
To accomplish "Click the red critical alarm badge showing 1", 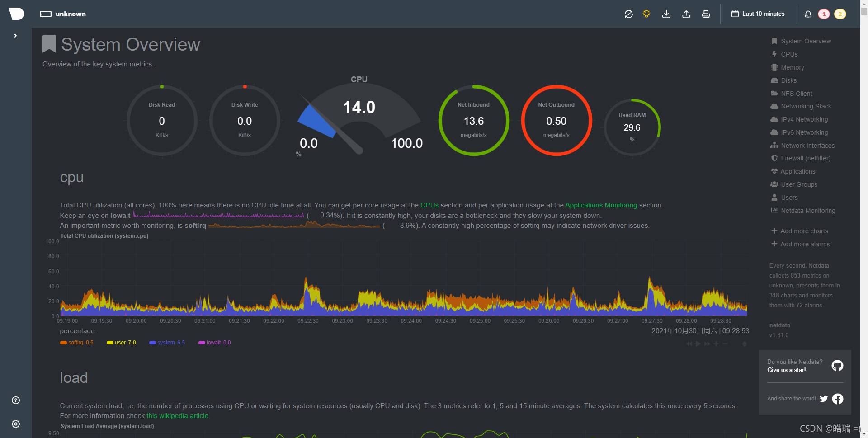I will 824,14.
